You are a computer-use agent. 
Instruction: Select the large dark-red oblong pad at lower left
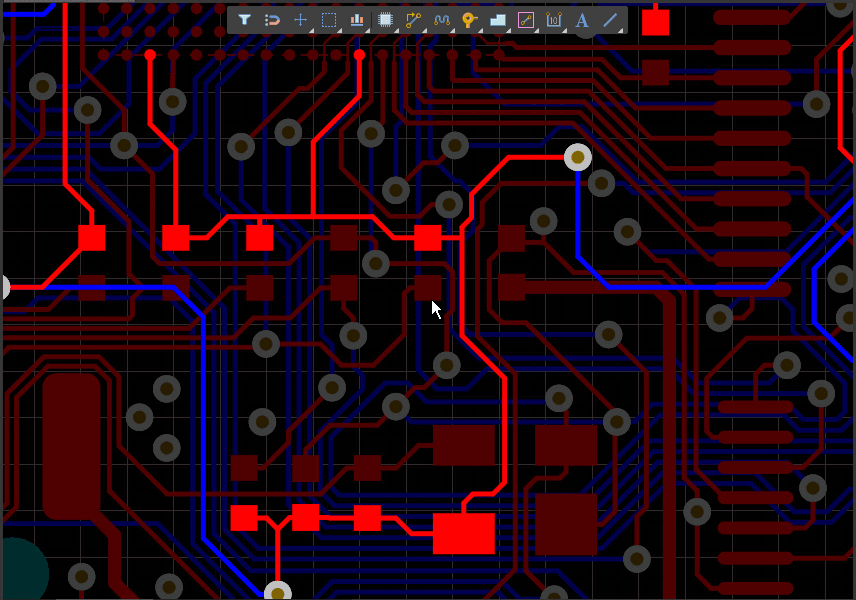[x=72, y=446]
